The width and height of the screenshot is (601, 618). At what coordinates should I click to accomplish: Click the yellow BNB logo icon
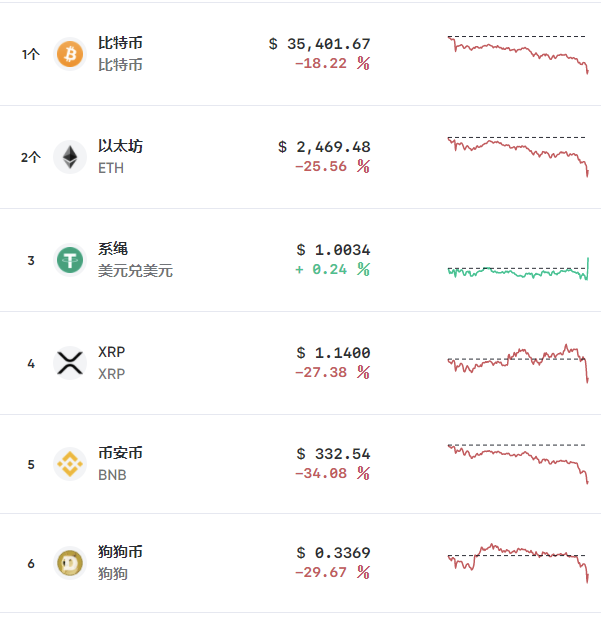pos(70,464)
